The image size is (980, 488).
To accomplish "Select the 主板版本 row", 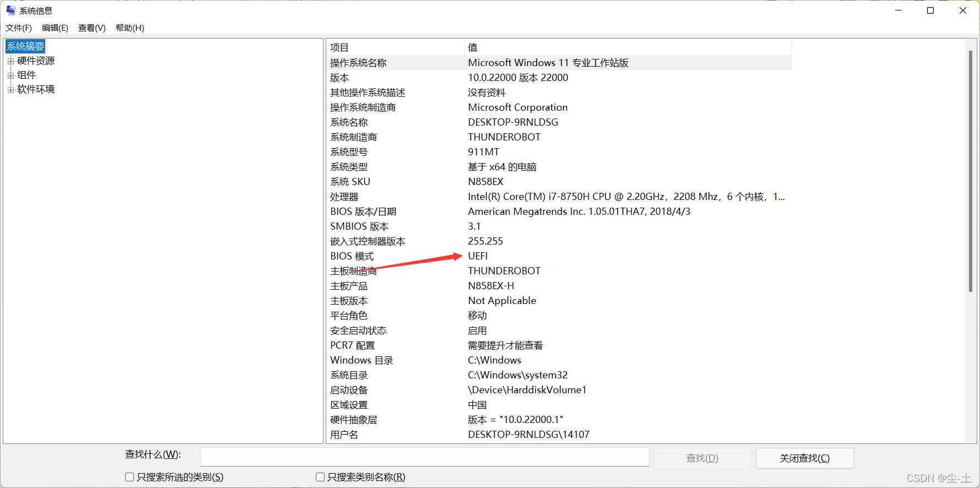I will 559,301.
